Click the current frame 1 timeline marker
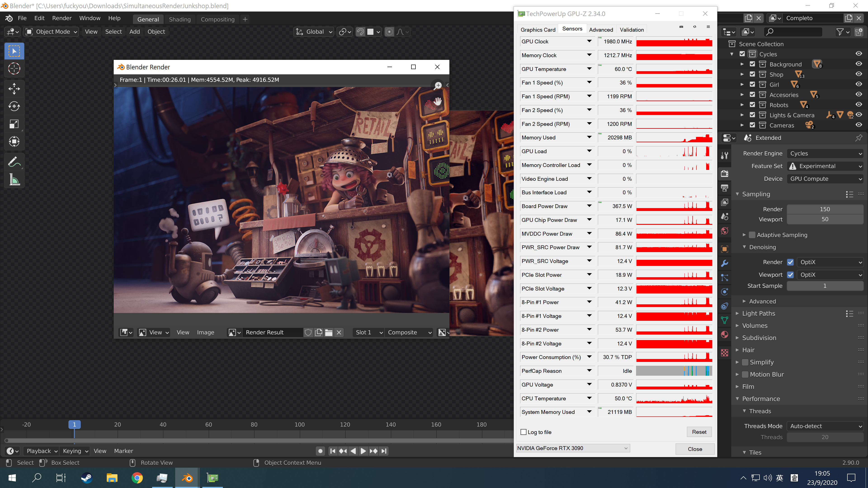This screenshot has height=488, width=868. pyautogui.click(x=74, y=424)
